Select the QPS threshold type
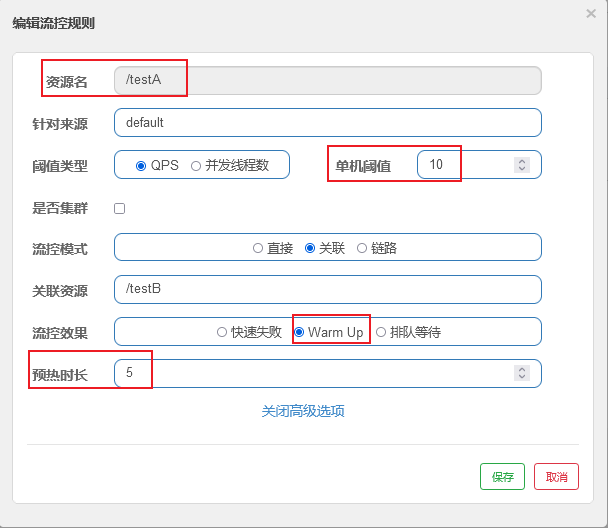This screenshot has height=528, width=608. (x=141, y=165)
